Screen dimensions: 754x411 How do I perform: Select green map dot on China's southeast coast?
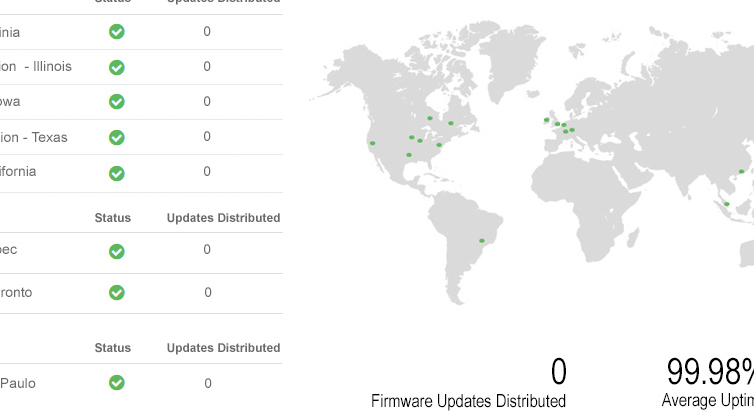point(741,172)
